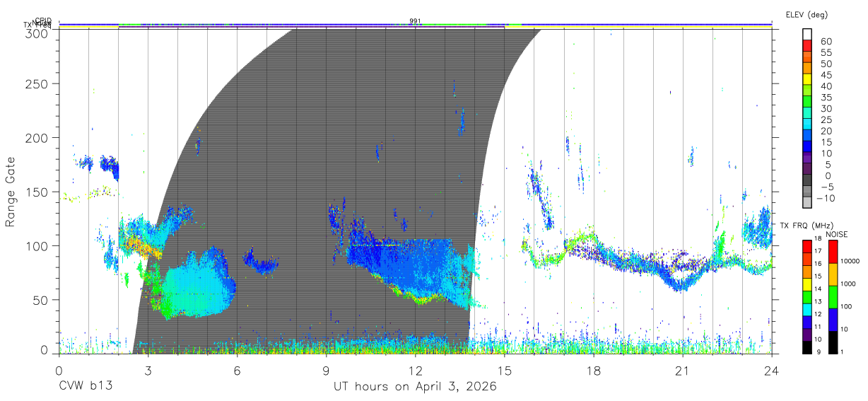This screenshot has width=868, height=401.
Task: Click the 35 label on the ELEV colorbar
Action: pyautogui.click(x=826, y=98)
